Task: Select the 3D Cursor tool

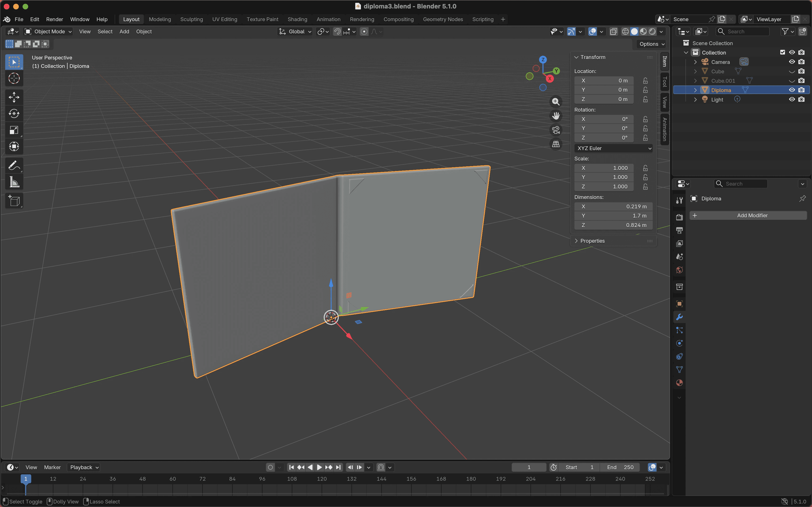Action: [x=14, y=78]
